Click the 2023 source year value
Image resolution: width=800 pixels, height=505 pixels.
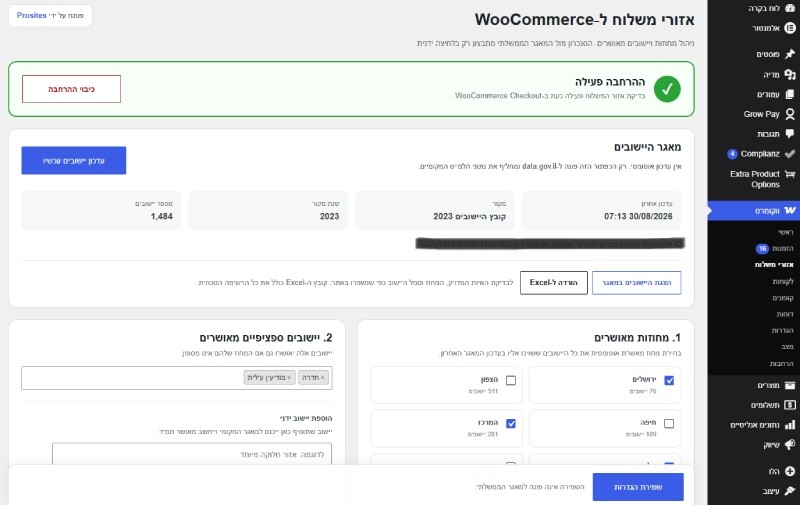click(329, 216)
